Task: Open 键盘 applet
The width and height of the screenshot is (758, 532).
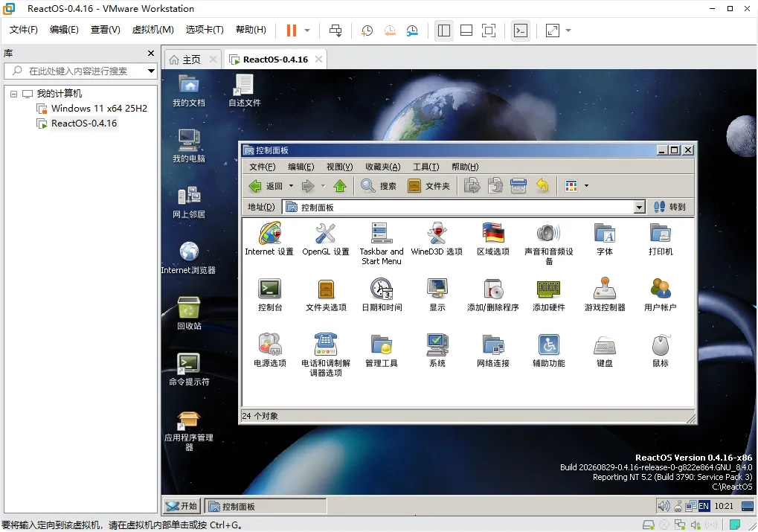Action: click(605, 350)
